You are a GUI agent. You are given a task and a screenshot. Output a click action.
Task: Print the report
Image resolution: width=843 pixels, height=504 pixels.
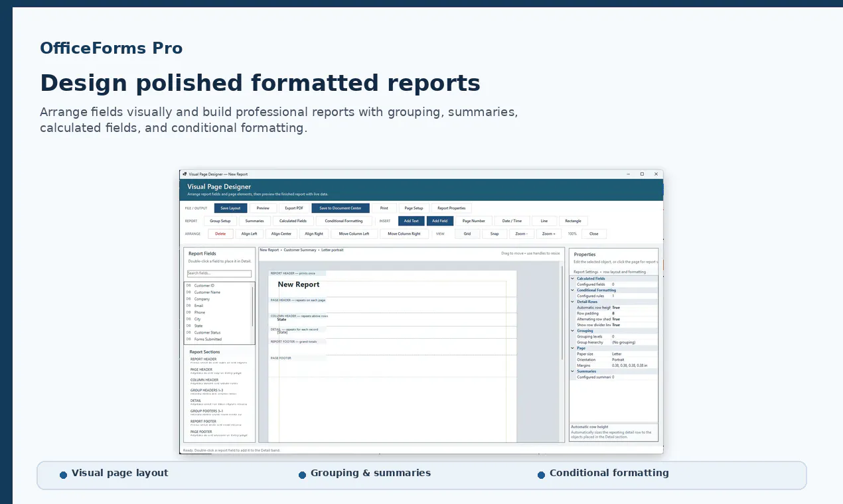(384, 208)
